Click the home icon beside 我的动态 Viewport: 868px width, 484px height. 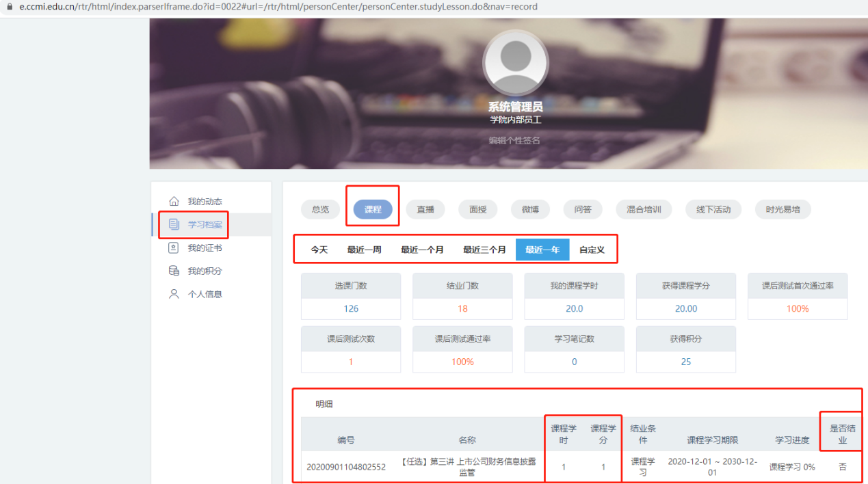tap(174, 202)
